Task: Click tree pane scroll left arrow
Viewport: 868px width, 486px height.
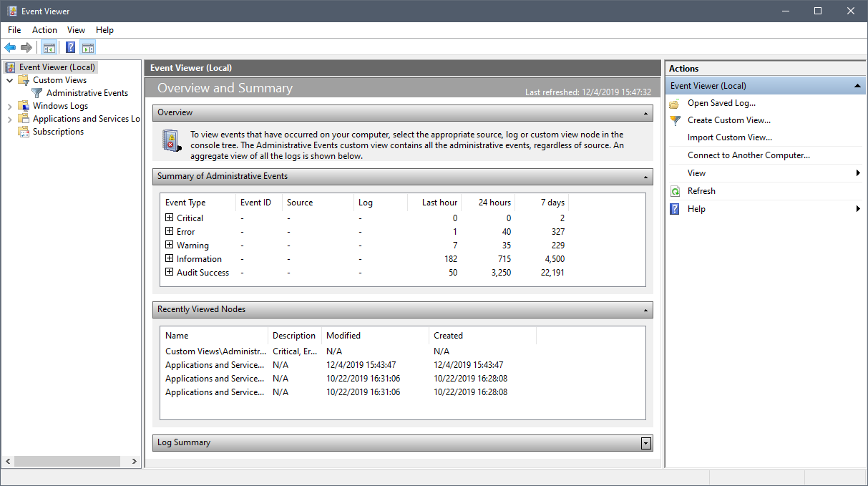Action: [x=8, y=462]
